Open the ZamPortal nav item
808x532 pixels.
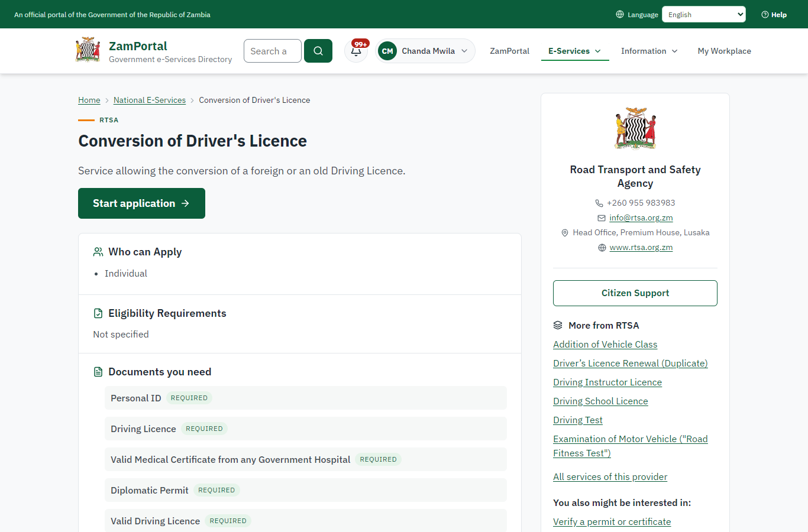tap(509, 51)
